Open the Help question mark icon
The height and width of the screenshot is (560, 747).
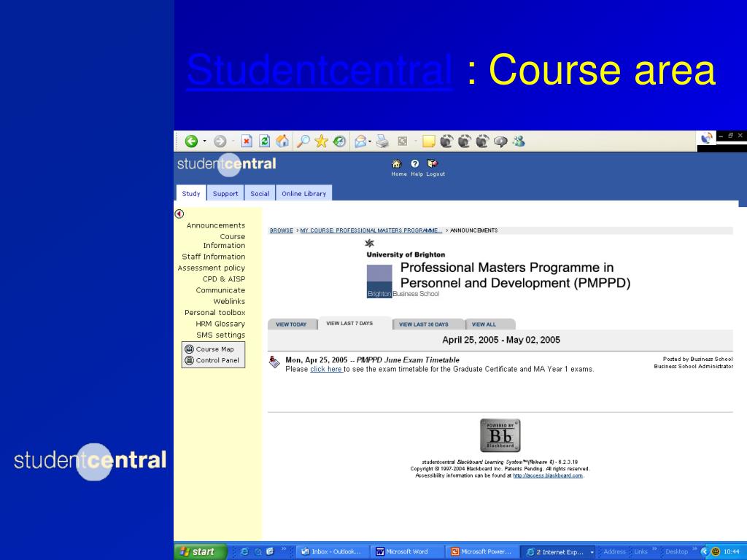[x=415, y=164]
